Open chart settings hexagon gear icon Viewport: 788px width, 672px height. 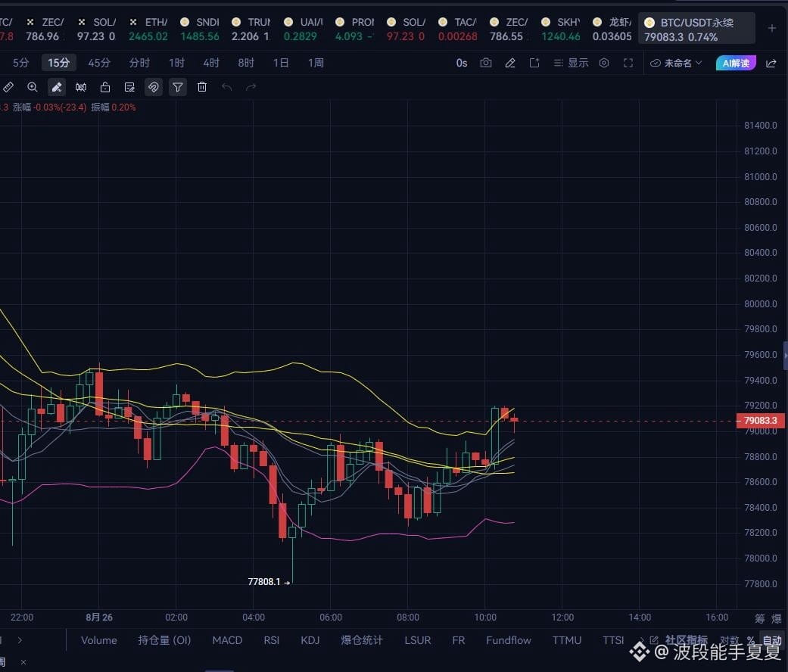tap(604, 63)
